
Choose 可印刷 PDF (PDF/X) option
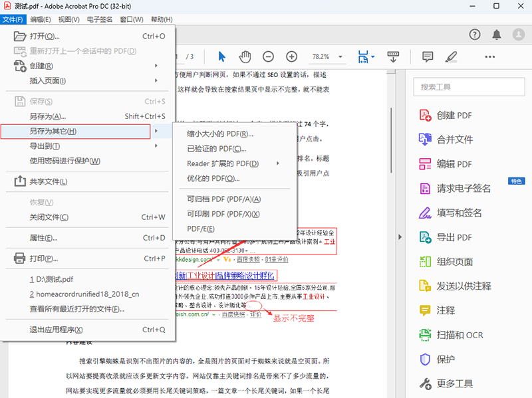pyautogui.click(x=235, y=214)
